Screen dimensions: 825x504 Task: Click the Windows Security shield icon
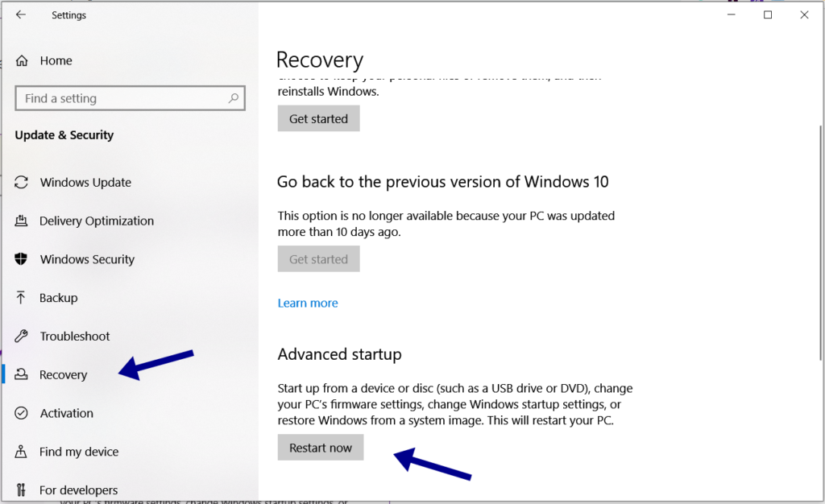click(x=22, y=259)
